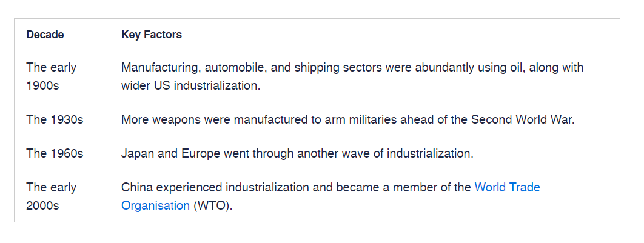Screen dimensions: 644x243
Task: Click 'another wave of industrialization' phrase
Action: (385, 153)
